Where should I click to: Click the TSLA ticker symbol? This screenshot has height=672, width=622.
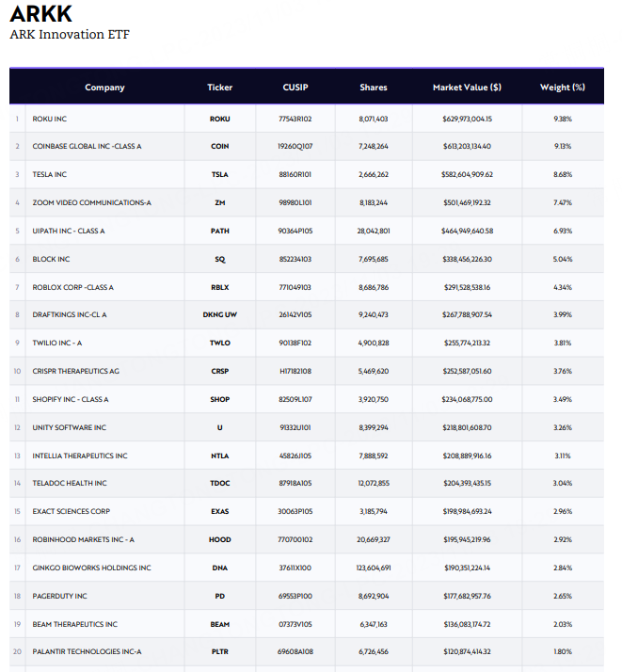tap(220, 175)
